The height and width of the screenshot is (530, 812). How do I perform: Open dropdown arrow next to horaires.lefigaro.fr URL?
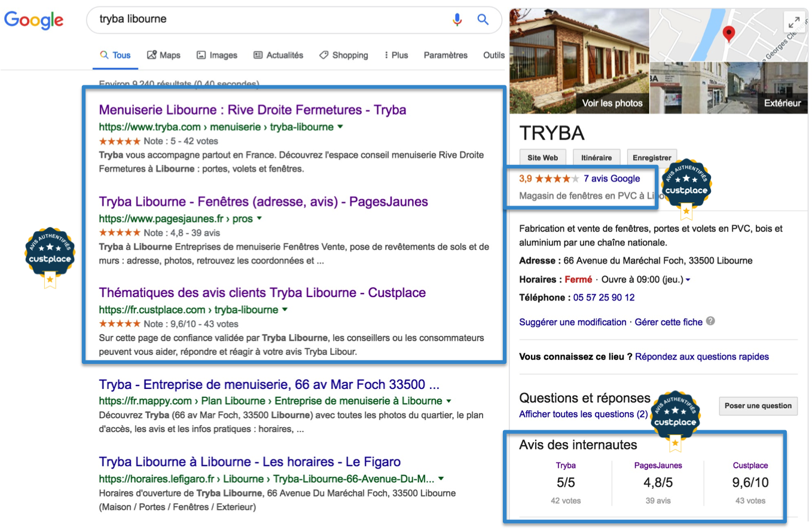point(441,479)
